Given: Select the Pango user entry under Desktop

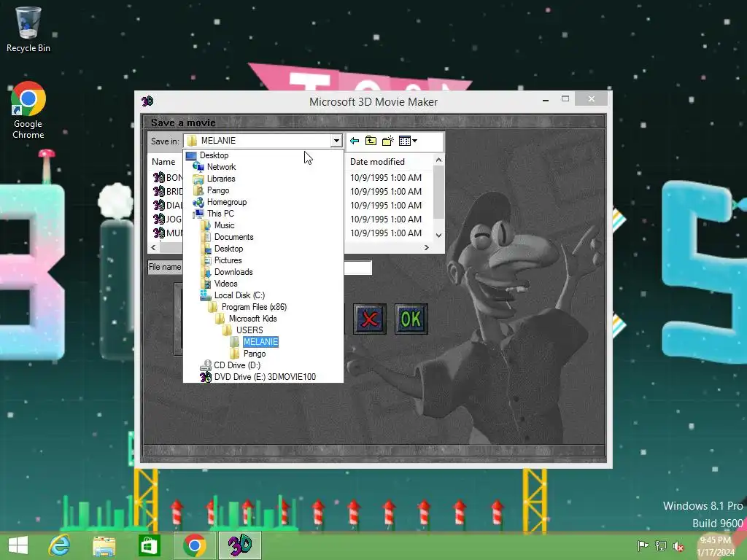Looking at the screenshot, I should 217,190.
